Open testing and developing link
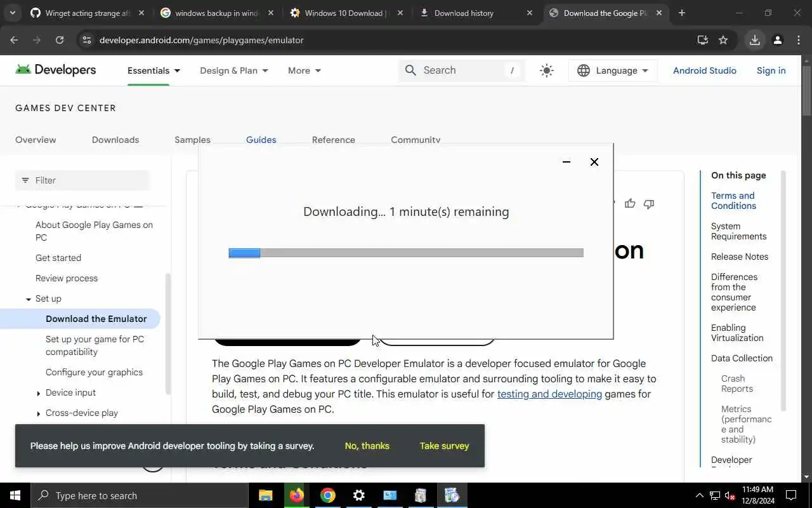This screenshot has height=508, width=812. pos(549,394)
